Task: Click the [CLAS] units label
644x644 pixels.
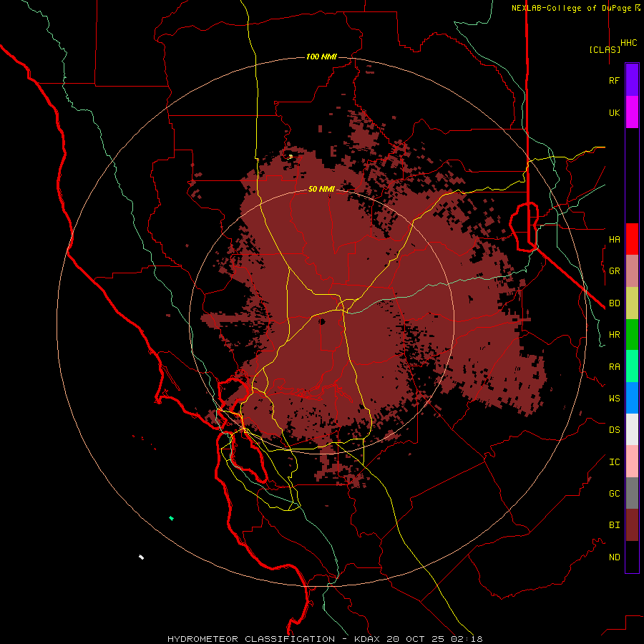Action: click(x=605, y=49)
